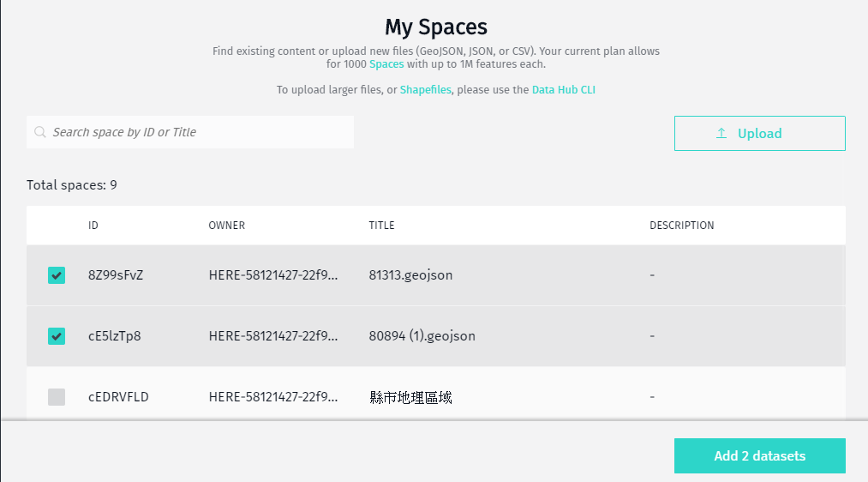The height and width of the screenshot is (482, 868).
Task: Select the 80894 (1).geojson title
Action: (x=422, y=336)
